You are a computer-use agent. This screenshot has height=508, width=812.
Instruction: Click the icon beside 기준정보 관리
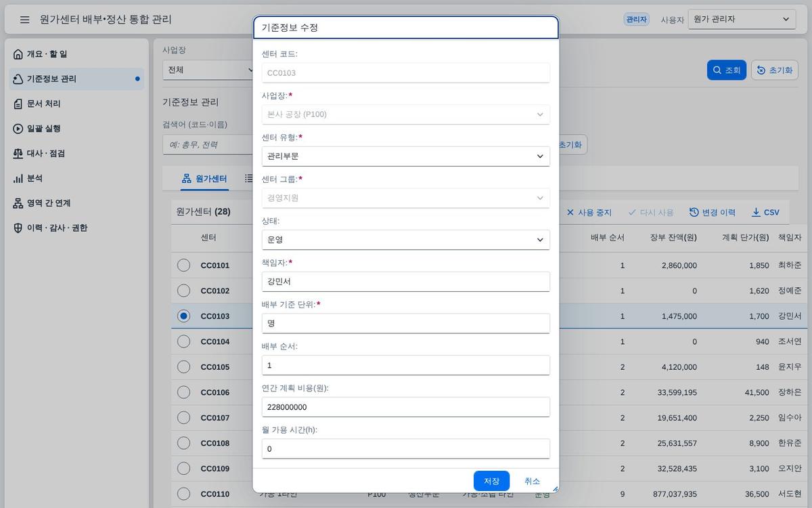[x=18, y=79]
